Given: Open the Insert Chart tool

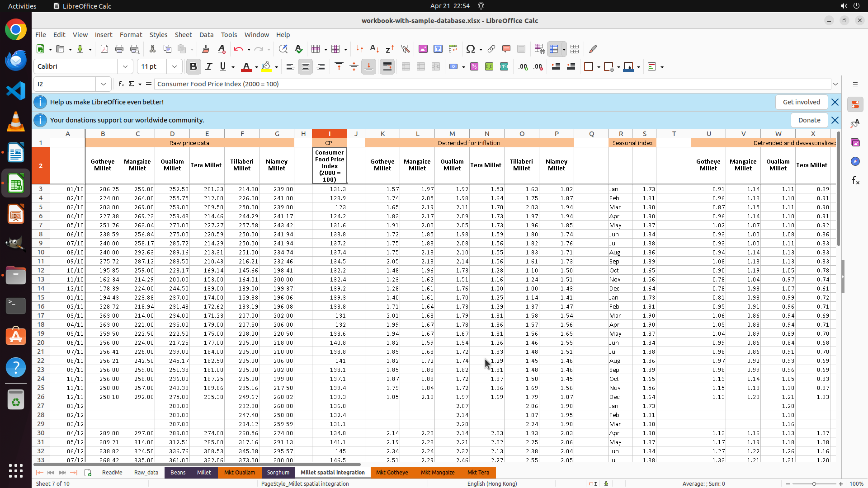Looking at the screenshot, I should tap(438, 49).
